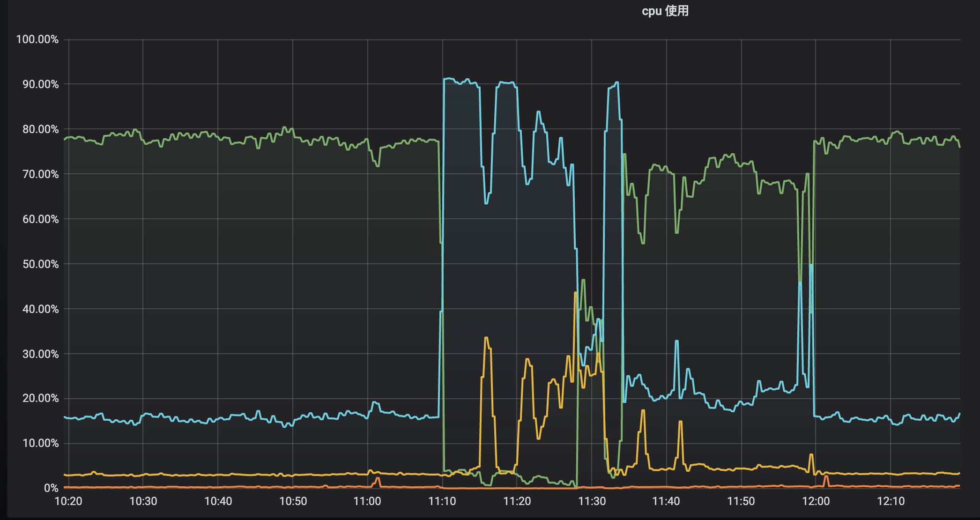The width and height of the screenshot is (980, 520).
Task: Click the 70.00% y-axis label
Action: tap(41, 174)
